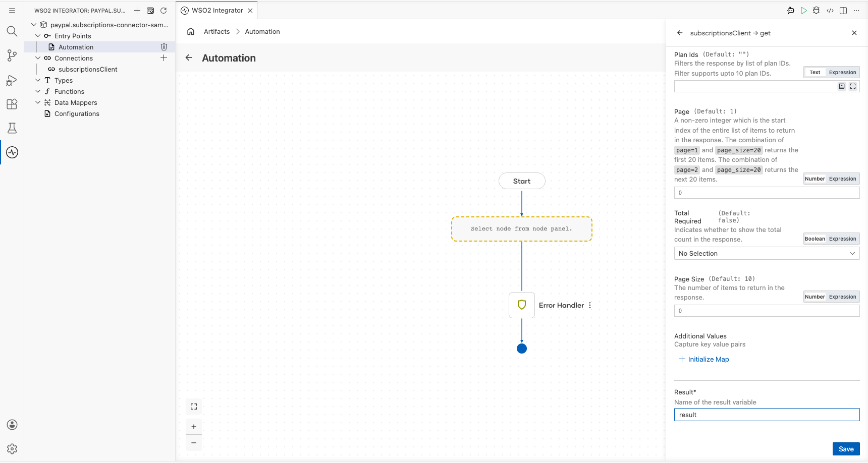Open the Testing flask icon

pyautogui.click(x=12, y=128)
